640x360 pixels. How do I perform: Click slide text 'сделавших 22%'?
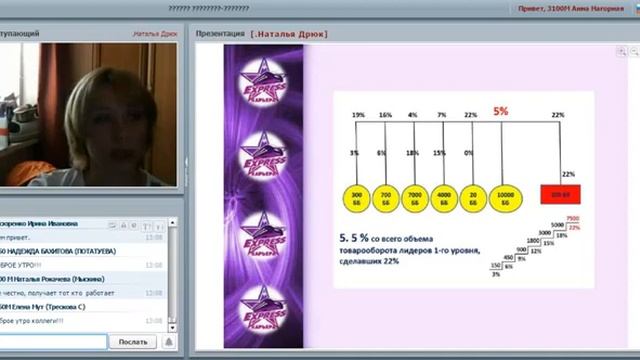coord(369,261)
